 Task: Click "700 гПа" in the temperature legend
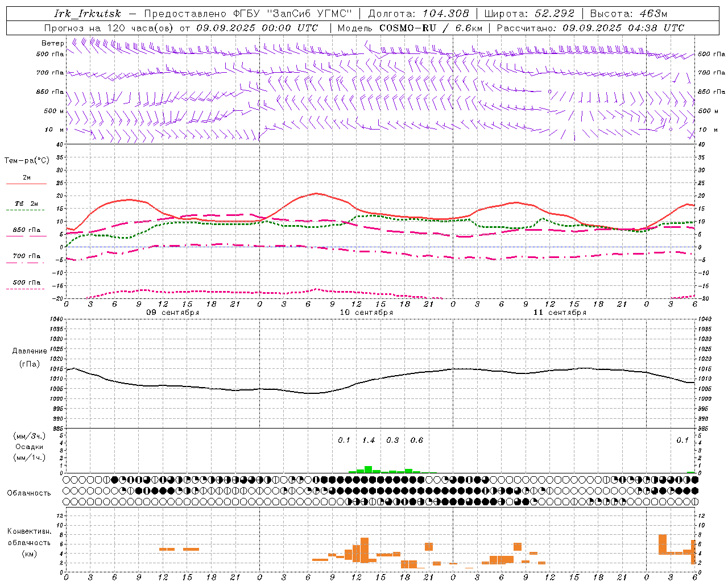pos(27,256)
